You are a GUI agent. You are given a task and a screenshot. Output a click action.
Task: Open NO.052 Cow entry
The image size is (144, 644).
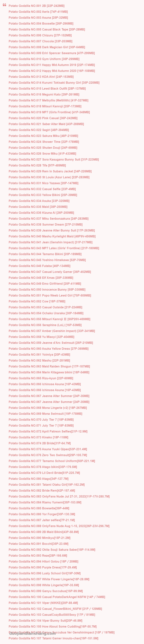click(37, 301)
